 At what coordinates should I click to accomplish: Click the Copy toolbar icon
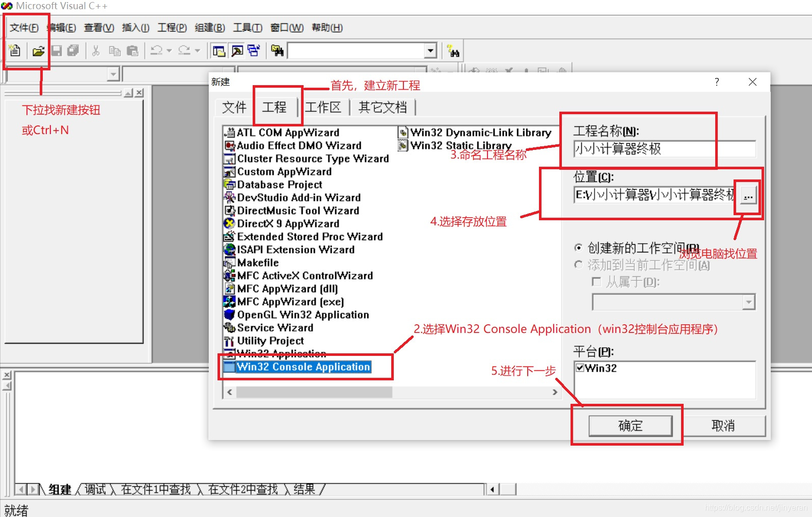[x=115, y=50]
